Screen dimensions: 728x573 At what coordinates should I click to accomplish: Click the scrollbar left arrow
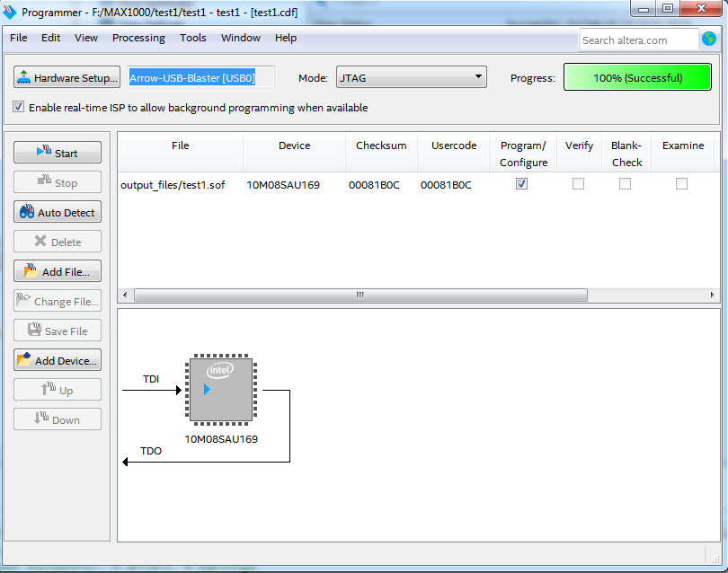125,295
